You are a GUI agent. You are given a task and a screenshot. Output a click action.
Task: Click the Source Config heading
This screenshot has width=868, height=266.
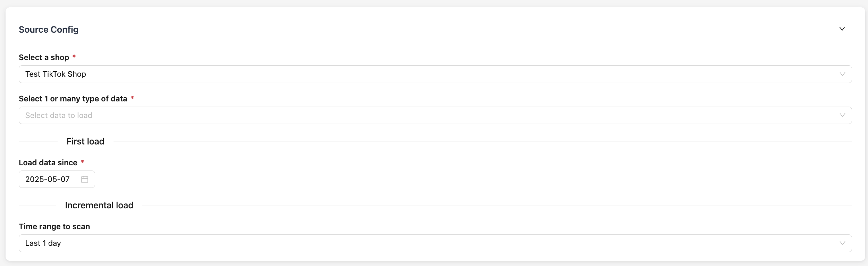point(49,30)
